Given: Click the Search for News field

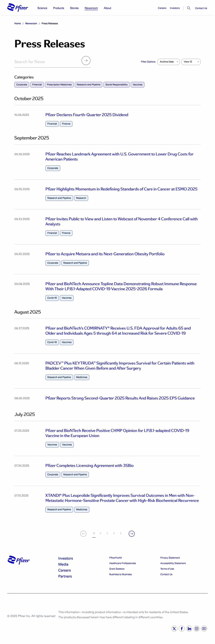Looking at the screenshot, I should (46, 62).
